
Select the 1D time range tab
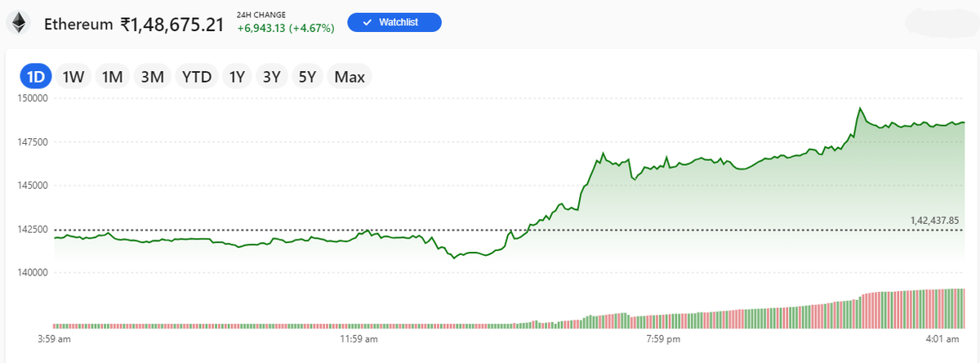click(x=35, y=77)
